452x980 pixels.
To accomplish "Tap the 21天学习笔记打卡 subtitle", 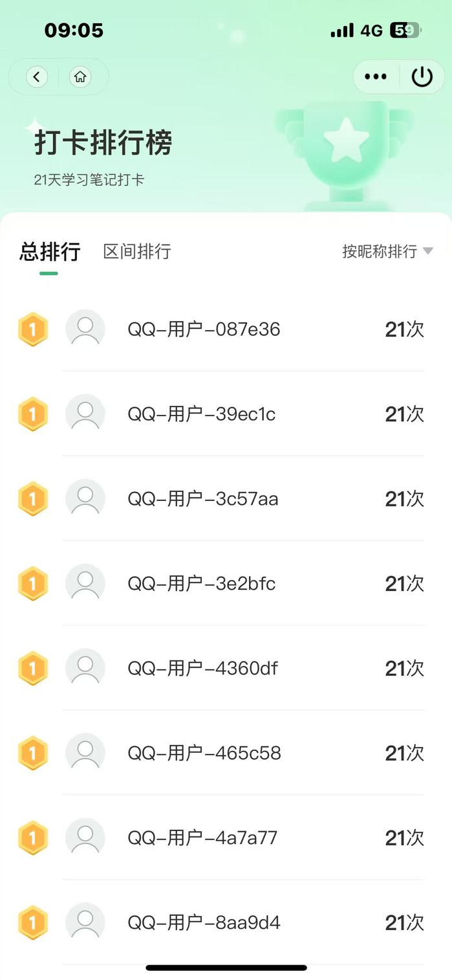I will pos(89,180).
